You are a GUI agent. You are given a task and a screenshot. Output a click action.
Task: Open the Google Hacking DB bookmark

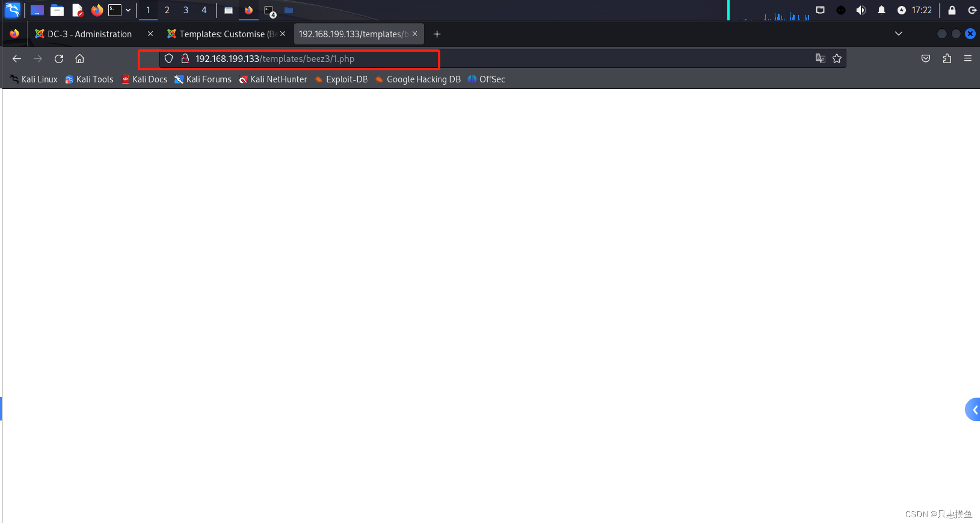tap(418, 79)
